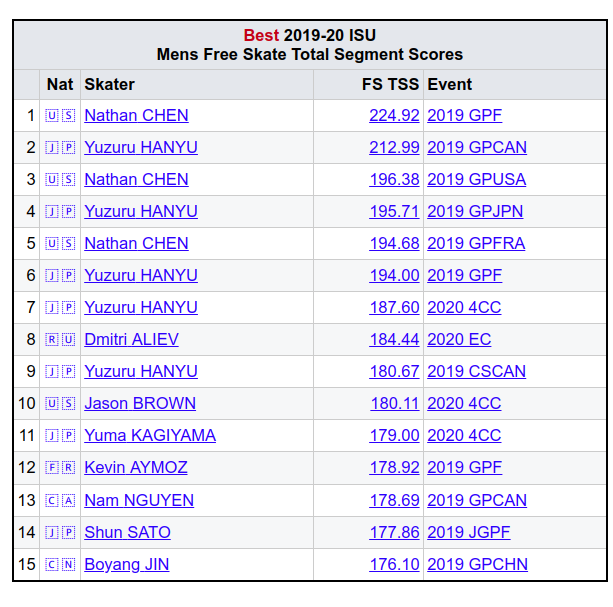Click the CN flag icon beside Boyang JIN

coord(60,564)
